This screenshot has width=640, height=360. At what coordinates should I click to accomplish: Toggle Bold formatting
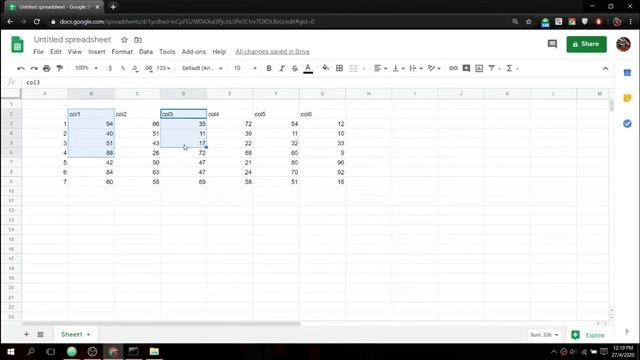(269, 69)
